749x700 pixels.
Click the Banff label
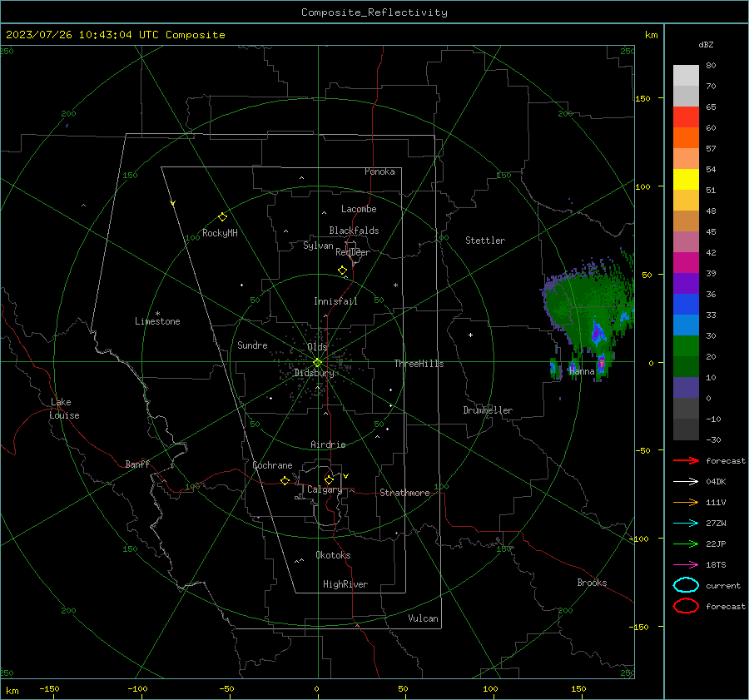click(x=137, y=464)
